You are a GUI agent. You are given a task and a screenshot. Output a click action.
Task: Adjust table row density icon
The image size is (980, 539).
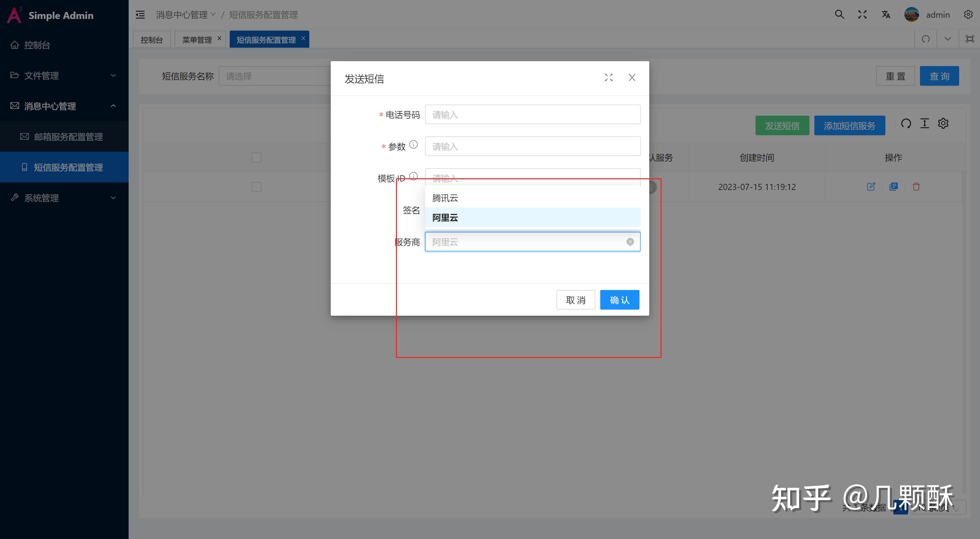[925, 123]
